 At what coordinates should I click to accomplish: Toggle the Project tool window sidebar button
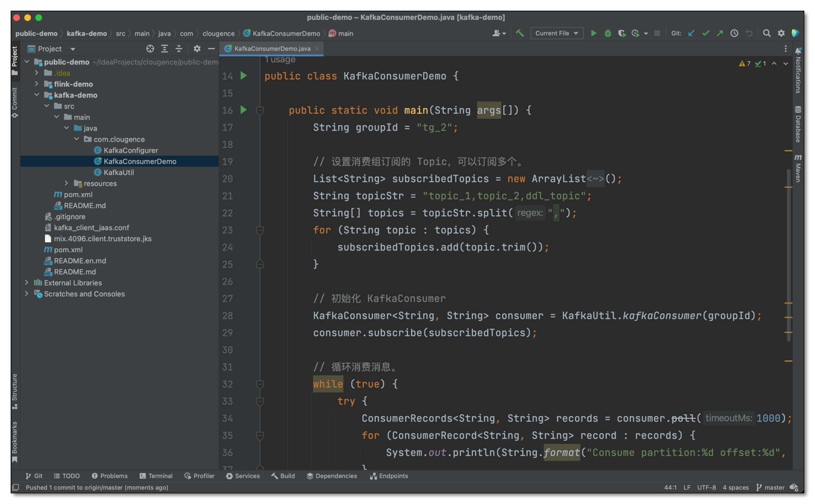pos(15,61)
